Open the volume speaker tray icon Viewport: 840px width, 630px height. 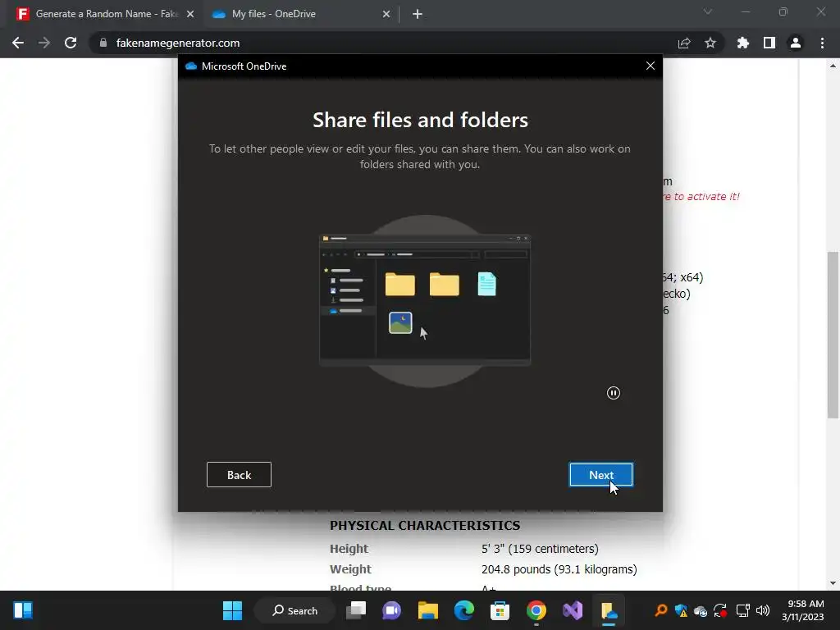(x=763, y=610)
